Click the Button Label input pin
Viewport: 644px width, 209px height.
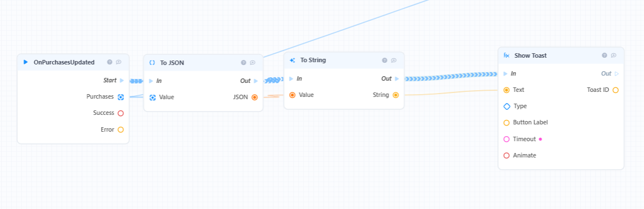tap(506, 123)
